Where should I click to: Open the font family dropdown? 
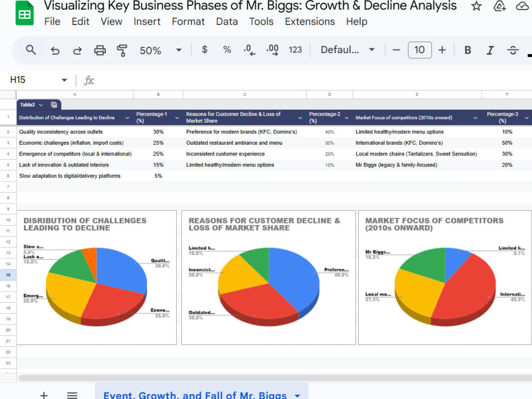tap(348, 50)
